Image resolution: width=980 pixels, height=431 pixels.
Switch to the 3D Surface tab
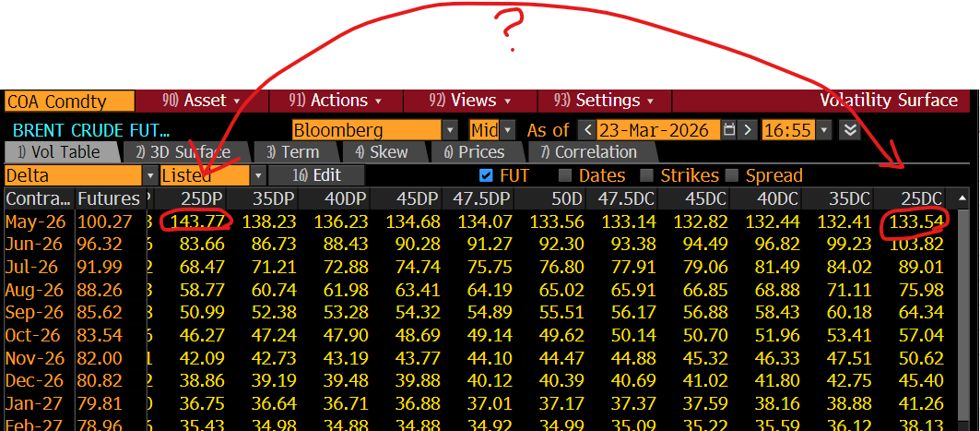(185, 152)
